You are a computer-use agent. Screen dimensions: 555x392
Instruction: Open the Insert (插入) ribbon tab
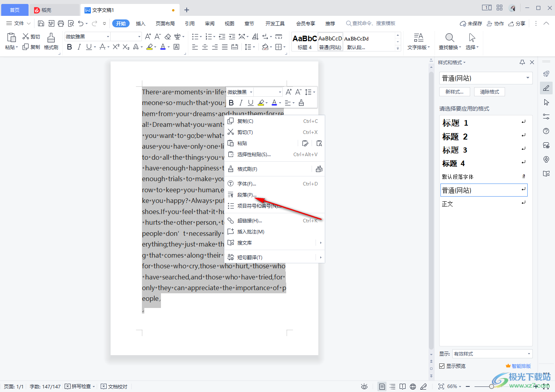[141, 23]
